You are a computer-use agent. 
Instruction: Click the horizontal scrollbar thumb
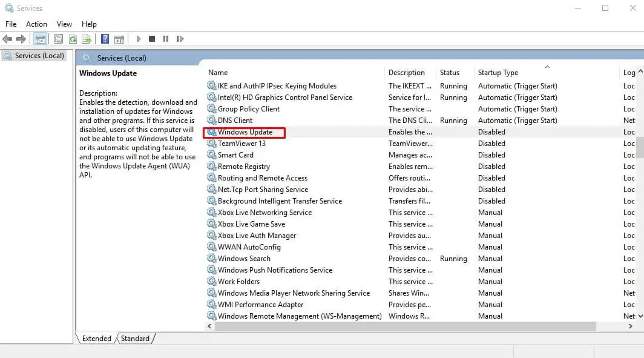(x=405, y=326)
